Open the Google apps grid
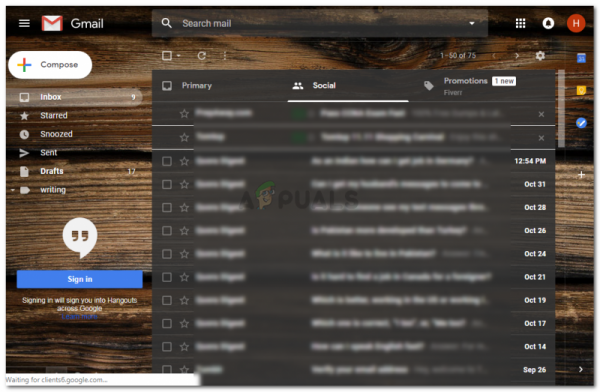This screenshot has width=600, height=392. pyautogui.click(x=520, y=24)
